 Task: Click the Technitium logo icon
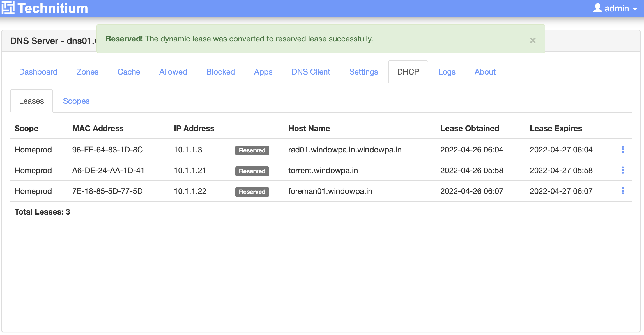[8, 8]
